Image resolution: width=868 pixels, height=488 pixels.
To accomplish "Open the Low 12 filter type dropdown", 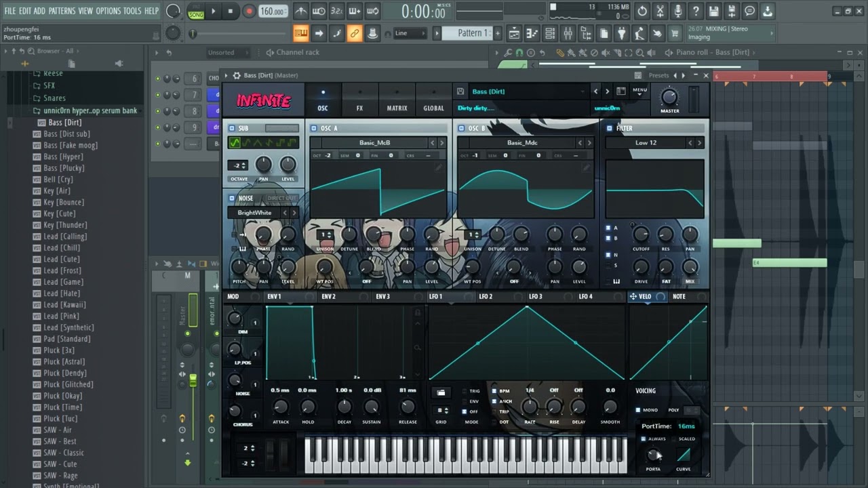I will pyautogui.click(x=646, y=142).
